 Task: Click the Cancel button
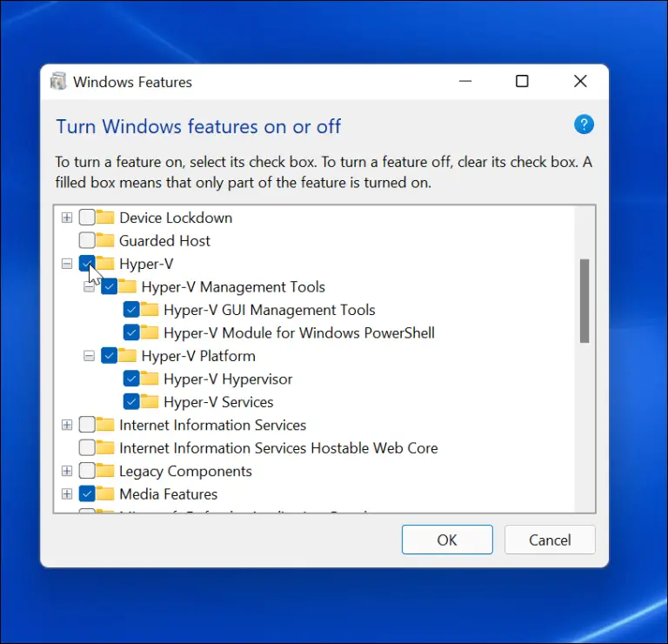tap(550, 540)
